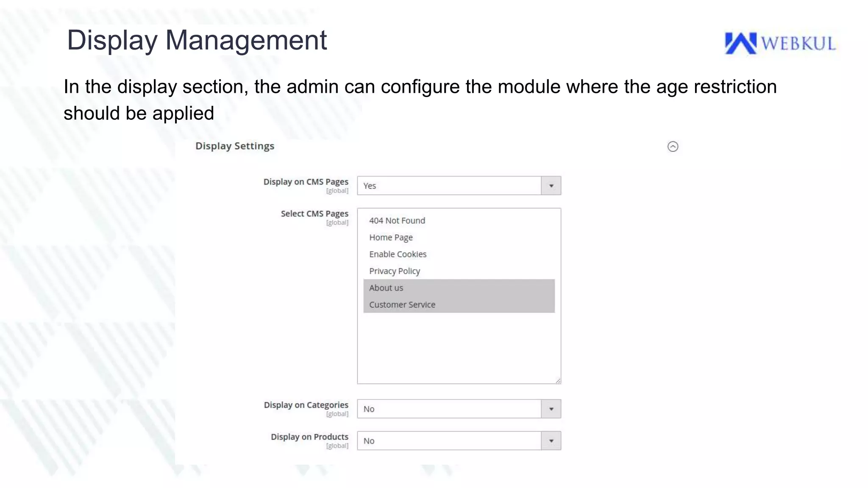Click the Display Settings heading
868x488 pixels.
tap(235, 146)
